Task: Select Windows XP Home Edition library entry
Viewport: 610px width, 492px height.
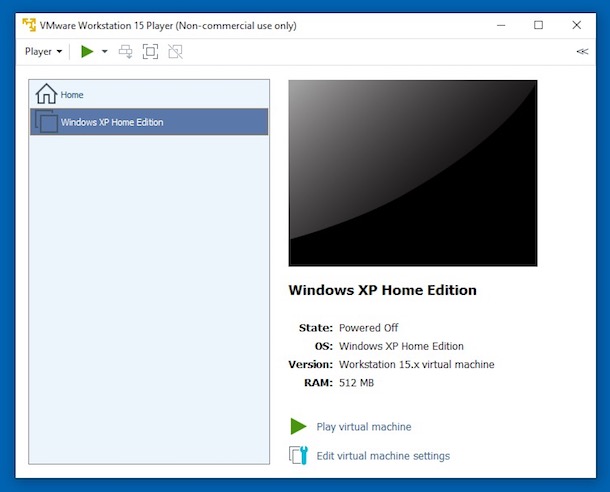Action: [149, 122]
